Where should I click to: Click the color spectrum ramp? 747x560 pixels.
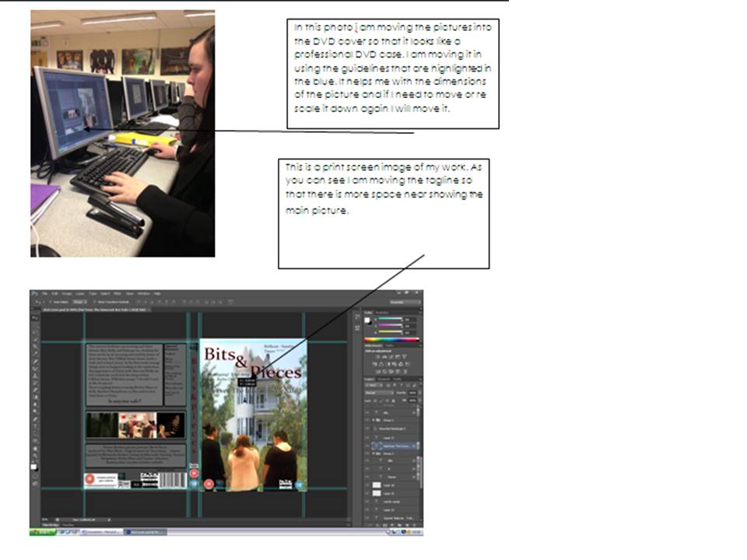point(391,340)
